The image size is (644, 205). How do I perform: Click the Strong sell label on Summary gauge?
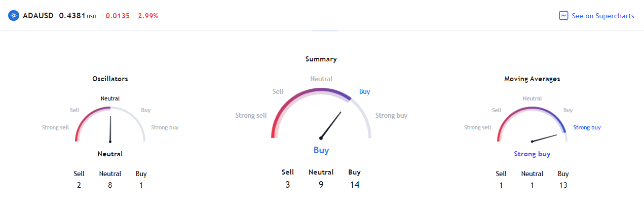point(251,116)
